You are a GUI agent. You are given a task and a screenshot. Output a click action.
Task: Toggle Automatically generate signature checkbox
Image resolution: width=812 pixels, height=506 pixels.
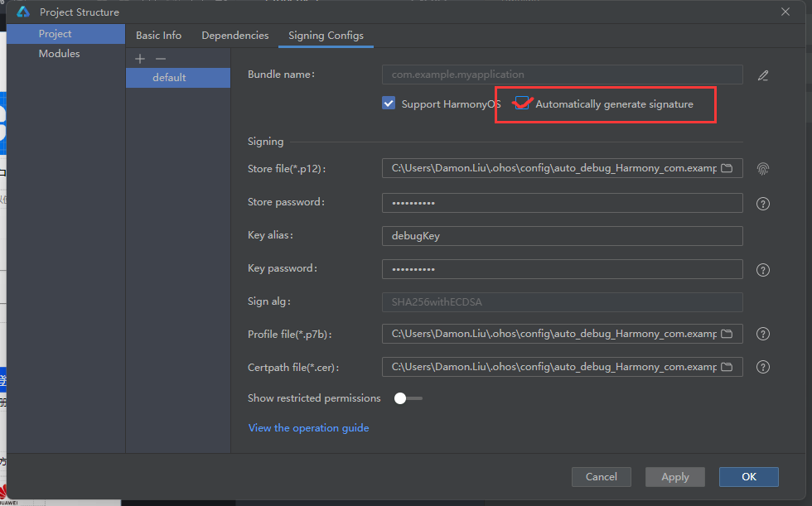522,104
